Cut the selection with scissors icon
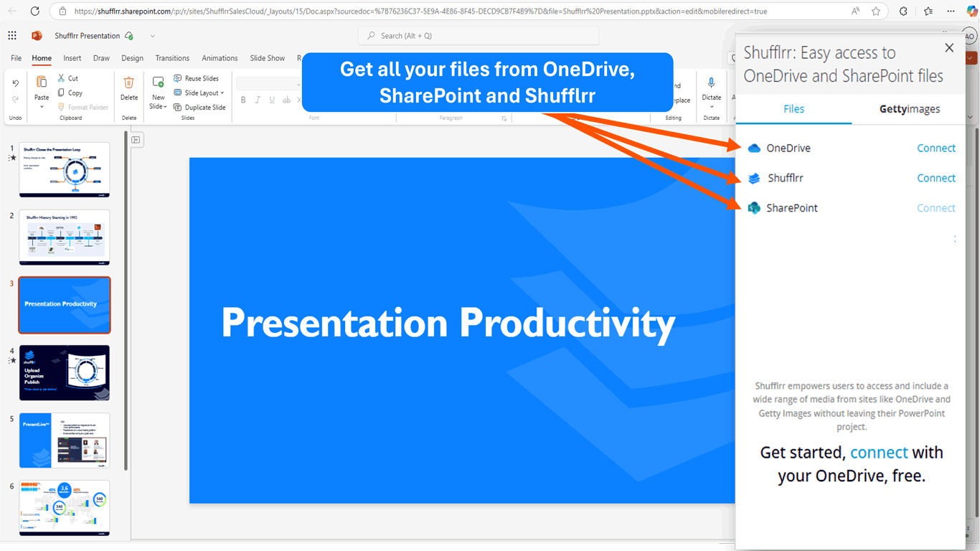 click(x=62, y=78)
